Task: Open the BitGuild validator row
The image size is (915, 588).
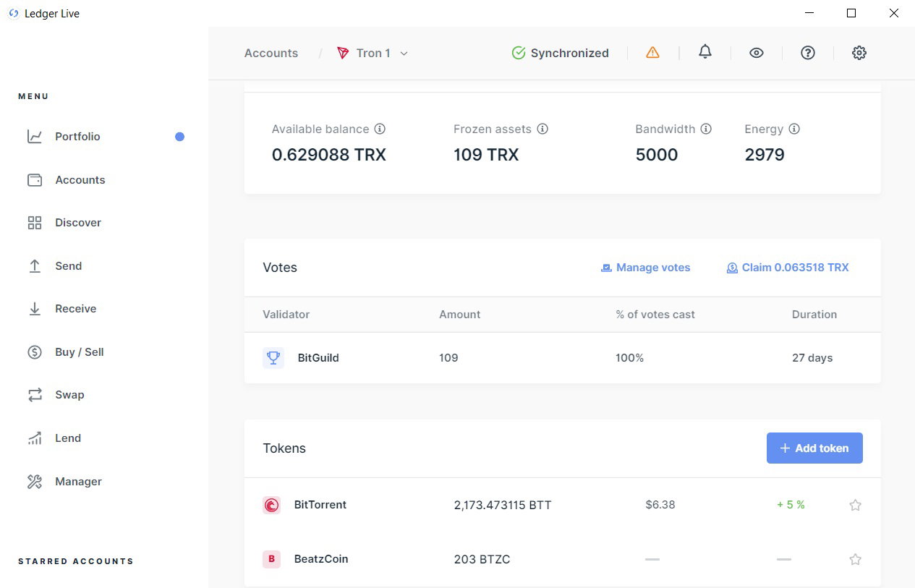Action: (563, 358)
